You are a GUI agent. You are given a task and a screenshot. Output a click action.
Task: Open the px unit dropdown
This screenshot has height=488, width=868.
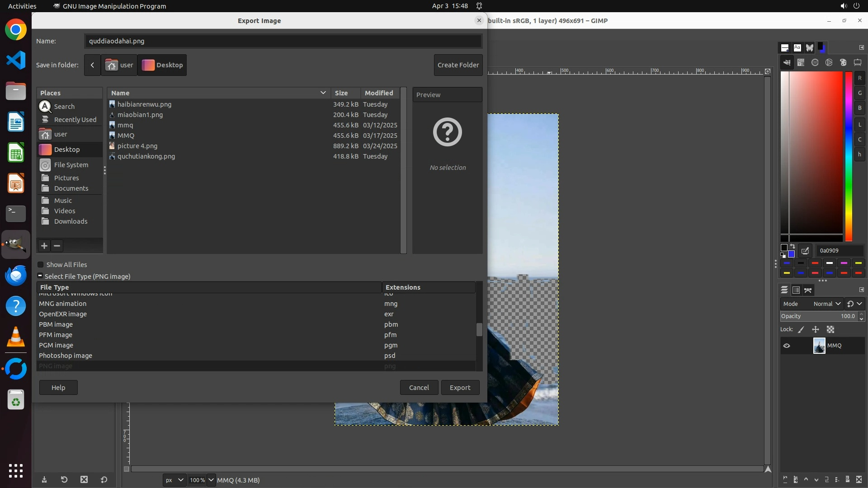click(x=174, y=480)
